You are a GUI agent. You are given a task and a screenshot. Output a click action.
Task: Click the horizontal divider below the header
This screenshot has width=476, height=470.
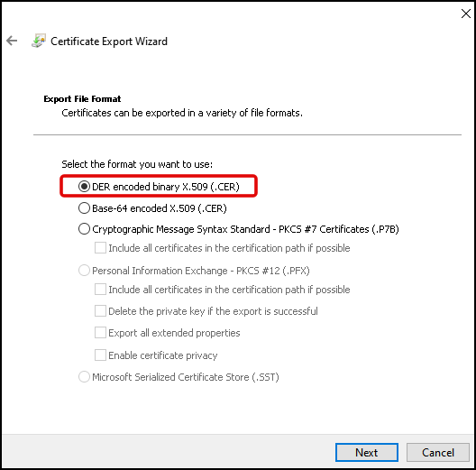point(247,134)
